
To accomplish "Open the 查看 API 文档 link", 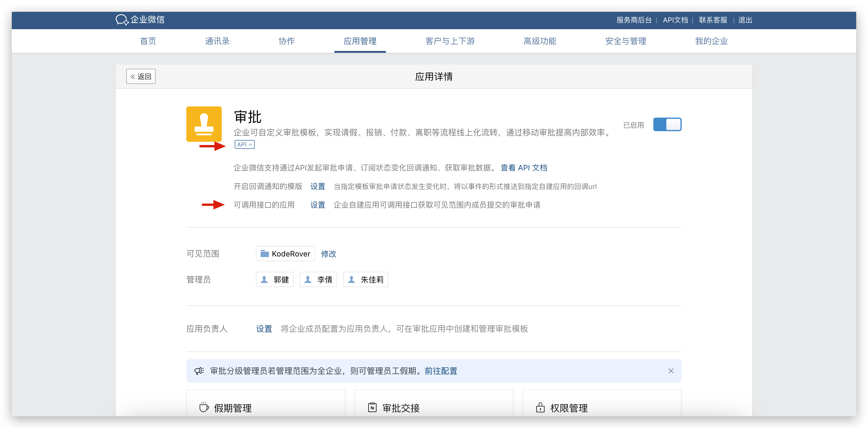I will tap(524, 167).
